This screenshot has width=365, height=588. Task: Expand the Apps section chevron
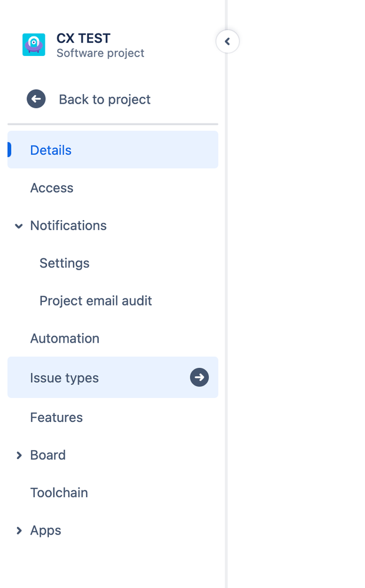click(x=19, y=531)
